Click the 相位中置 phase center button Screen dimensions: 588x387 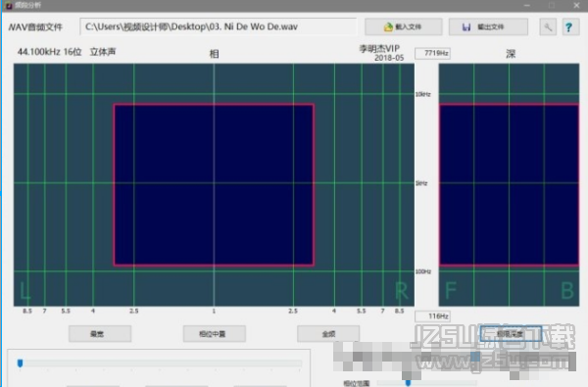(215, 333)
